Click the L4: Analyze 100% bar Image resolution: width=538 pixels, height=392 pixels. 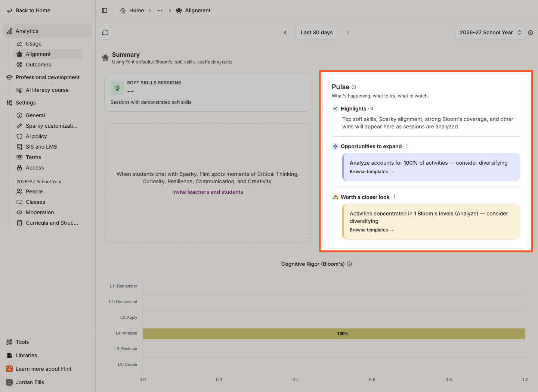click(x=334, y=334)
